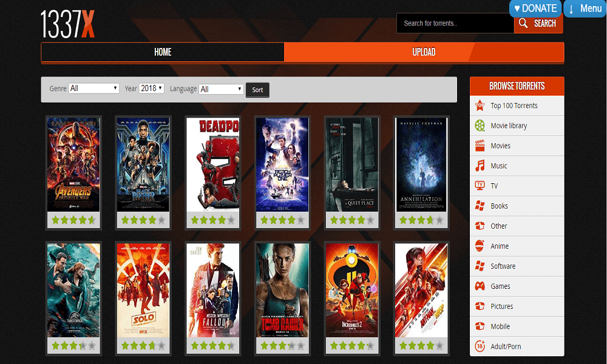Viewport: 607px width, 364px height.
Task: Click the orange SEARCH button label
Action: 545,23
